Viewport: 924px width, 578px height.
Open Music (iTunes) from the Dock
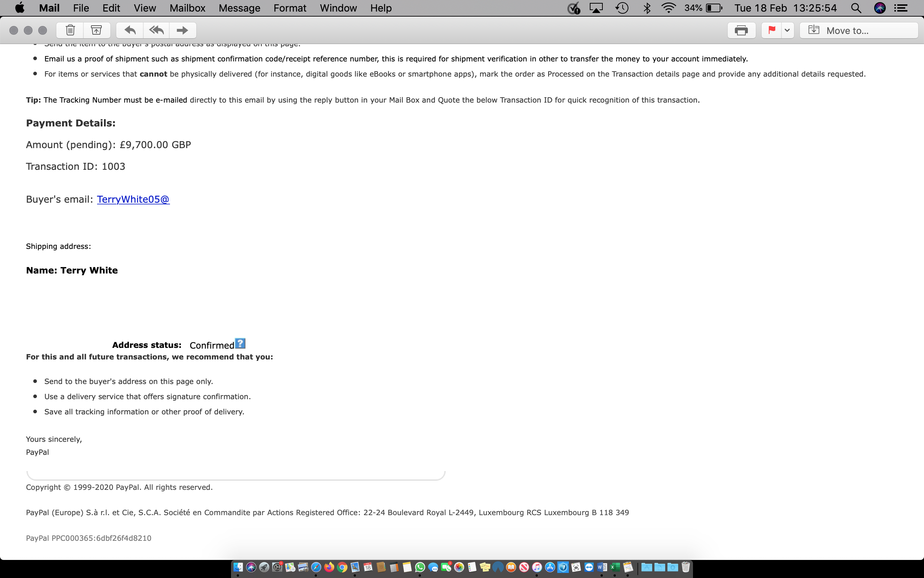click(537, 567)
